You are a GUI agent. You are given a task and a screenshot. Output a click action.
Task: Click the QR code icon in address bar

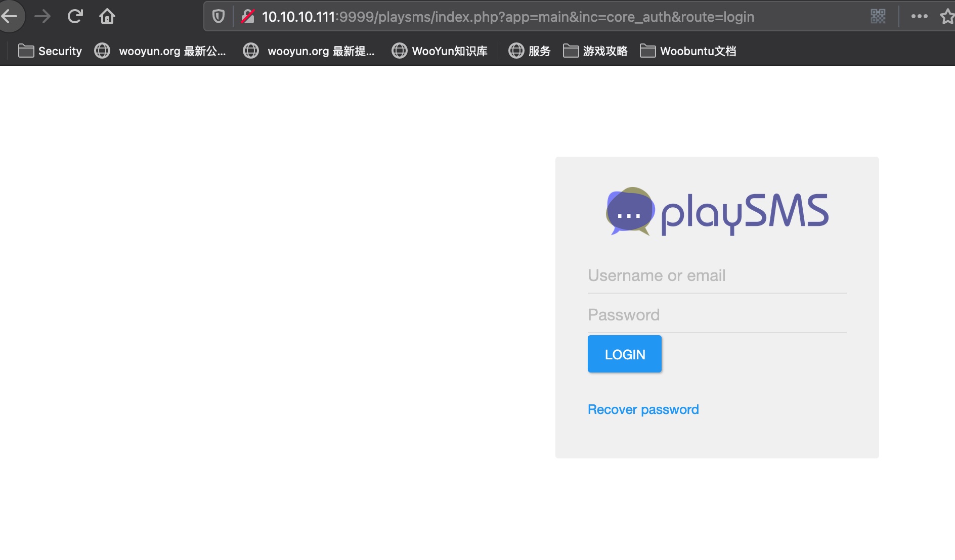pyautogui.click(x=878, y=17)
